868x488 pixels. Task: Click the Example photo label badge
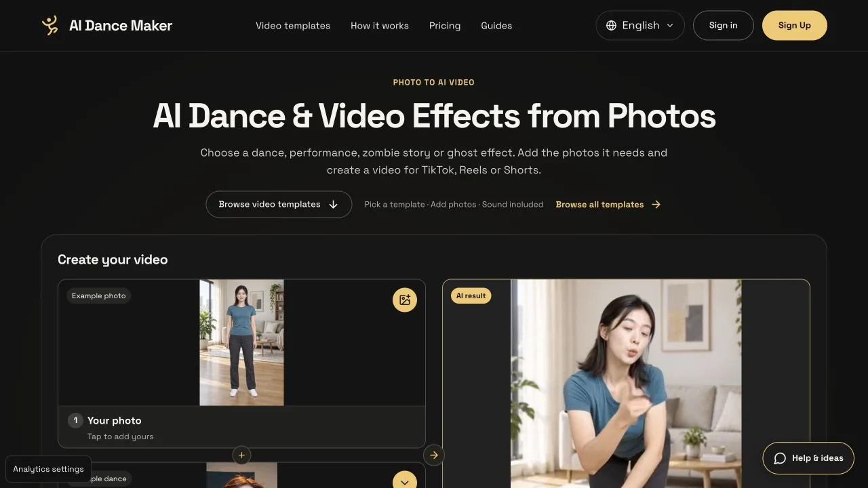99,296
